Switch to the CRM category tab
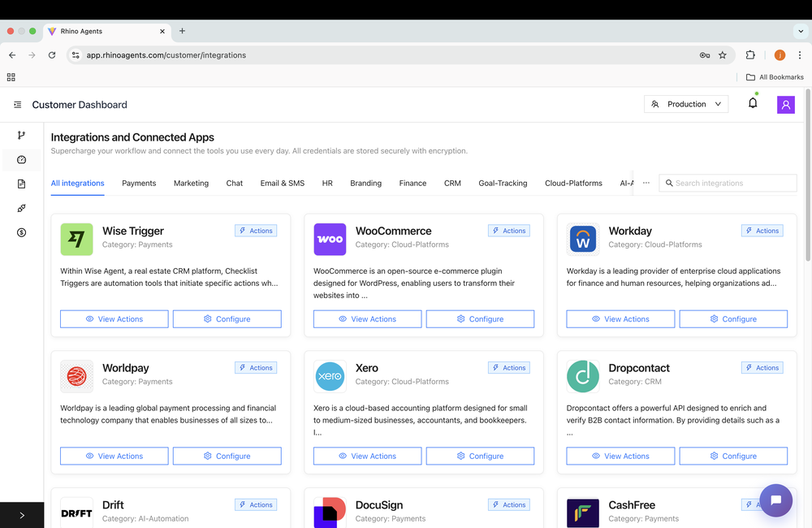 [452, 183]
